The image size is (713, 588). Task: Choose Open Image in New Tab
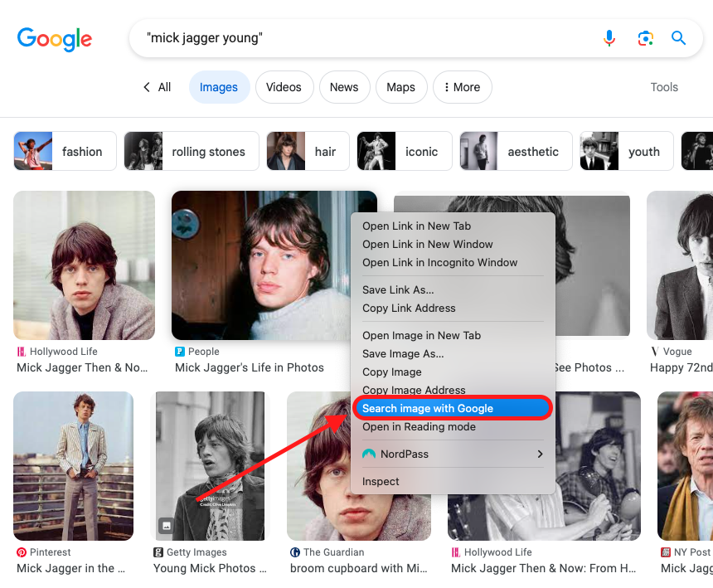click(x=453, y=335)
